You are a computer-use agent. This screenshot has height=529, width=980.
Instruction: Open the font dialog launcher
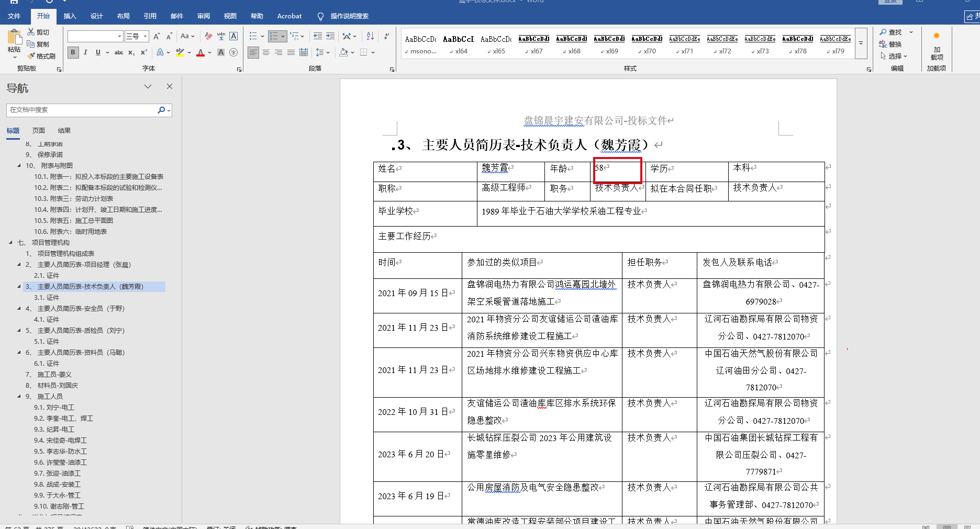[239, 69]
